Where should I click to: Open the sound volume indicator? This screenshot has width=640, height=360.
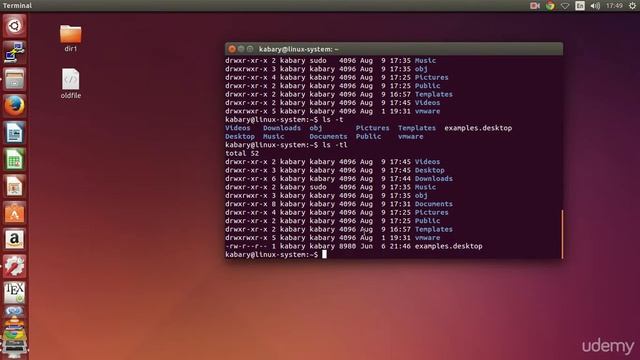[x=595, y=5]
